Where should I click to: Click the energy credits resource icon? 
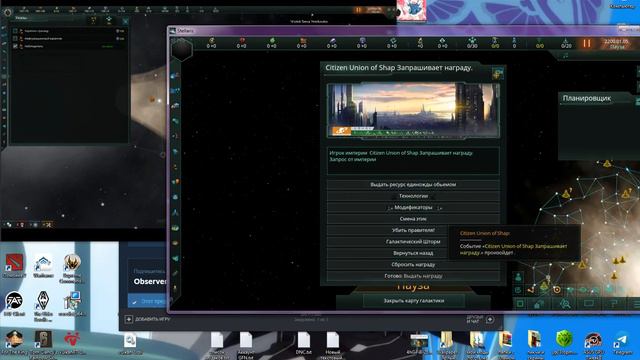[x=211, y=40]
